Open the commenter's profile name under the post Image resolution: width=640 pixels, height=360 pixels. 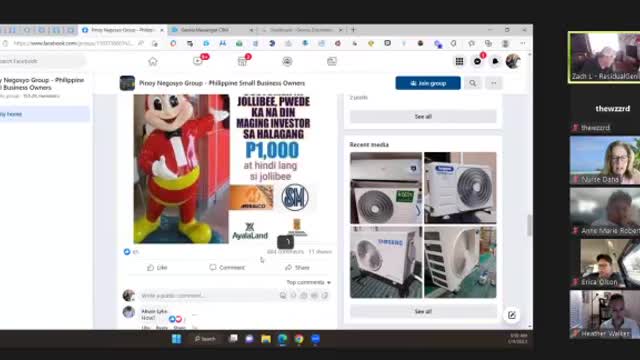click(x=154, y=311)
